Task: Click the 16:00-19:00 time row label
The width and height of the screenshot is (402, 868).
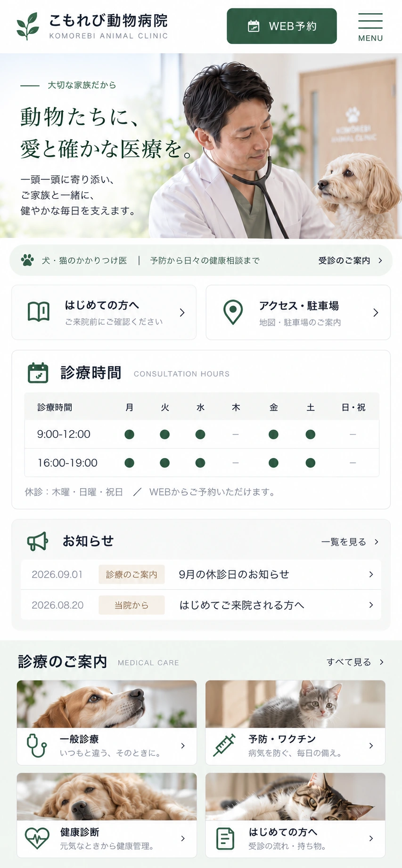Action: 67,463
